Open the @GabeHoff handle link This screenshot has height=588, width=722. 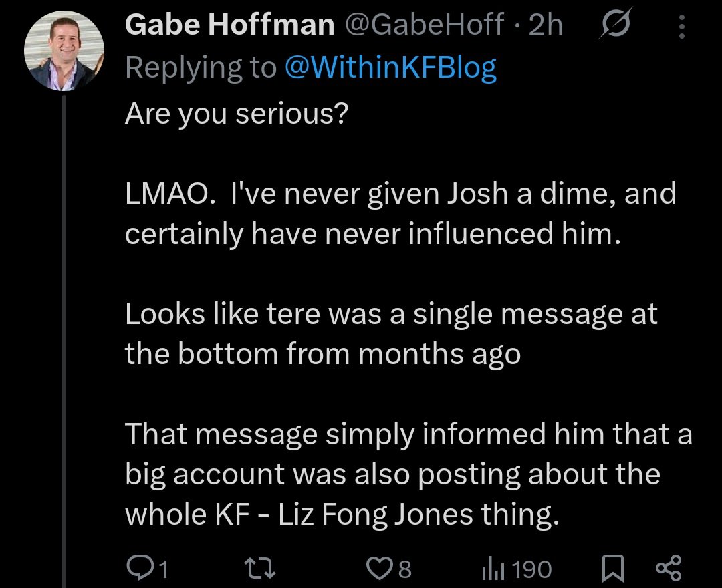point(424,25)
